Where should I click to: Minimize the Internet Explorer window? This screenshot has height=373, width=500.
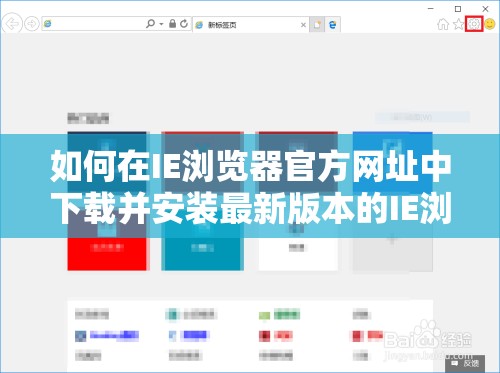coord(431,9)
